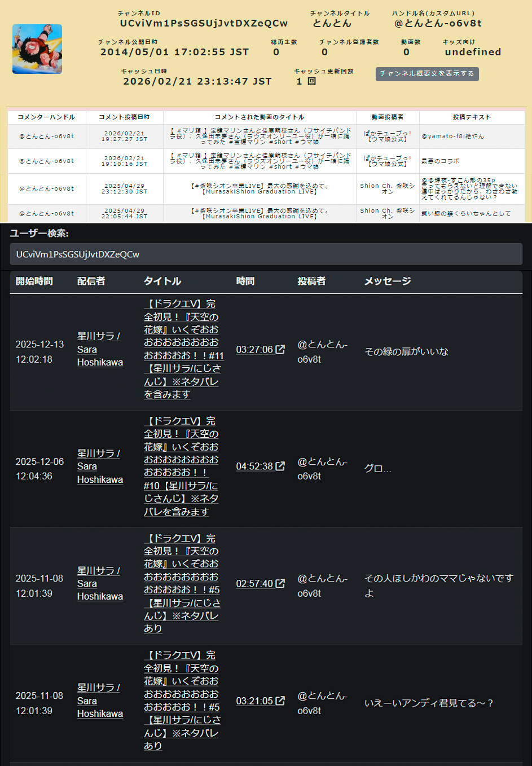This screenshot has width=532, height=766.
Task: Click the 04:52:38 timestamp link
Action: 254,466
